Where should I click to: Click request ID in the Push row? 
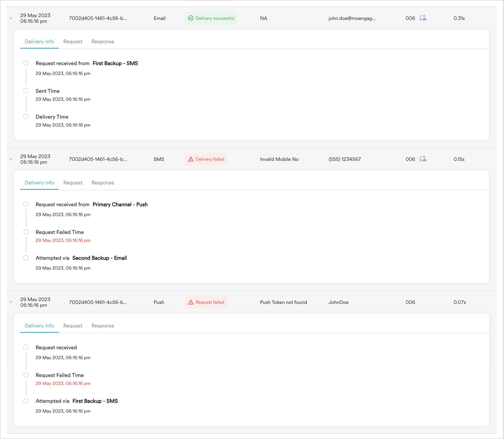[x=98, y=302]
